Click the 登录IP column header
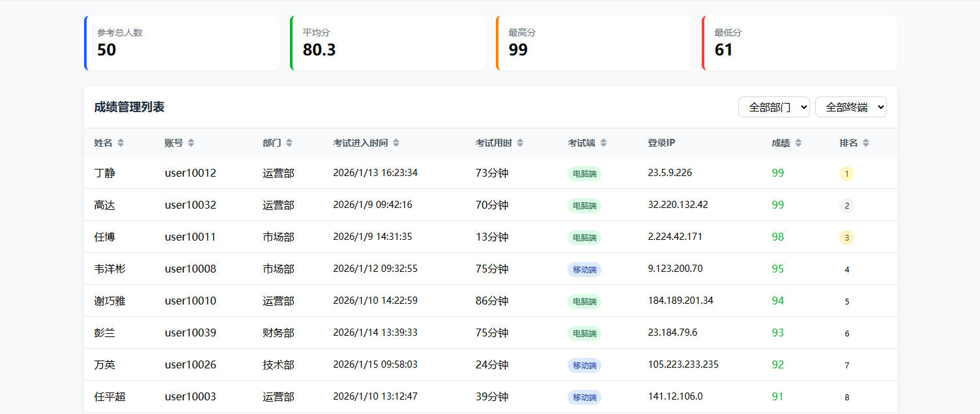This screenshot has width=980, height=414. (661, 143)
